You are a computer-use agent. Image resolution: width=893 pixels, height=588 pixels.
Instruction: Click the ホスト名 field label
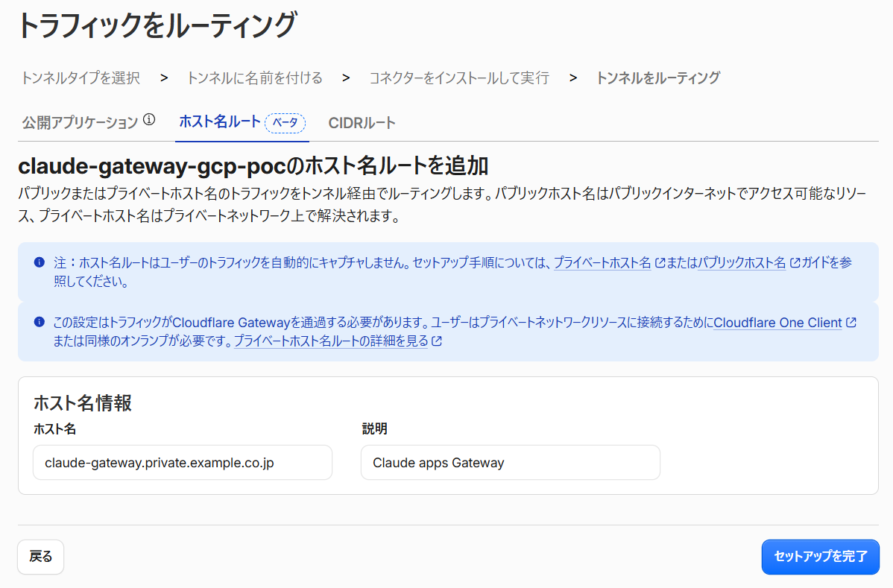point(54,429)
